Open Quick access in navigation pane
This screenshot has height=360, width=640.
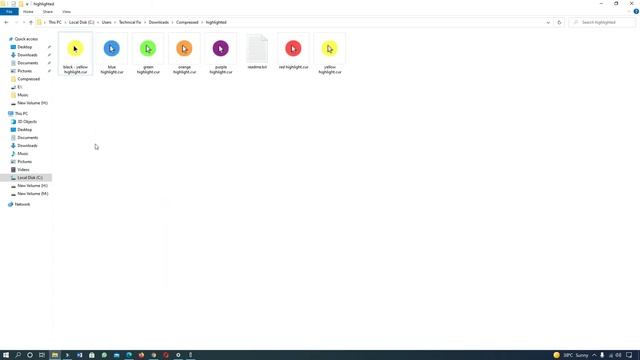26,39
